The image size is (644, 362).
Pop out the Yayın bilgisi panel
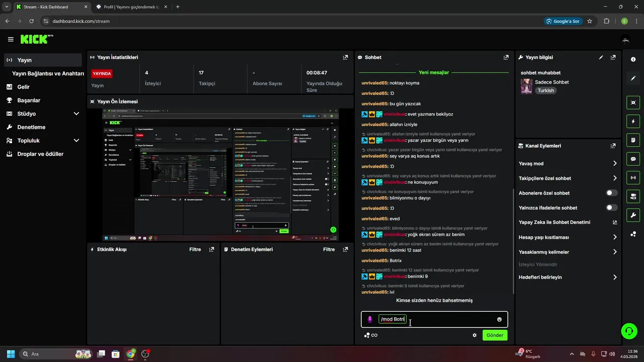(x=613, y=57)
